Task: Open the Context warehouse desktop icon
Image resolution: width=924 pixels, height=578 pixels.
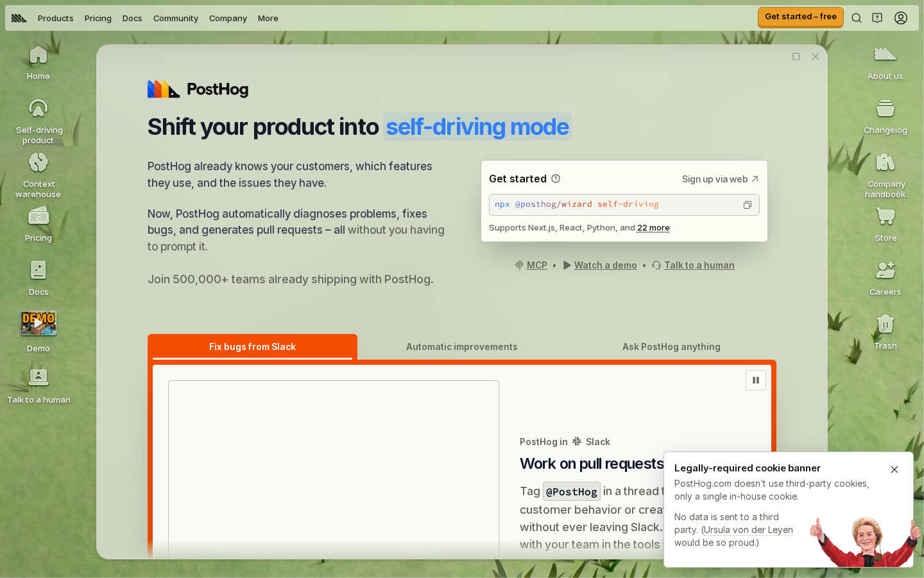Action: [38, 175]
